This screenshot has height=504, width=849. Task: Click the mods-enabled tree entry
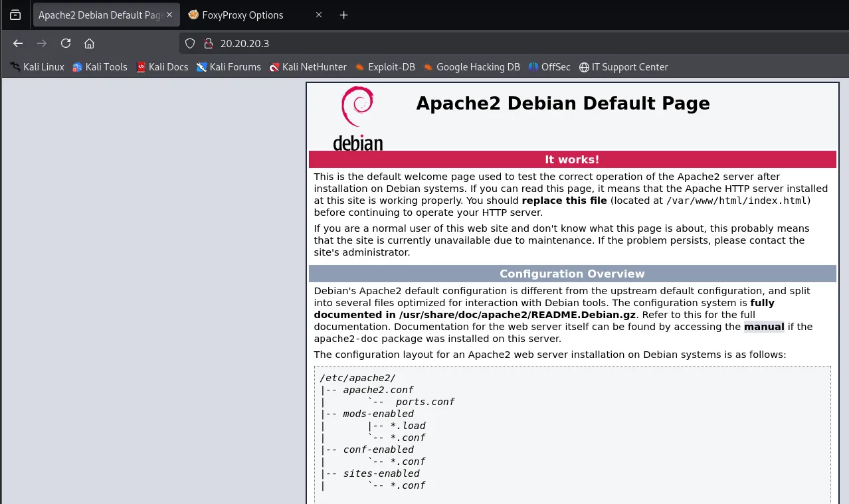(379, 414)
